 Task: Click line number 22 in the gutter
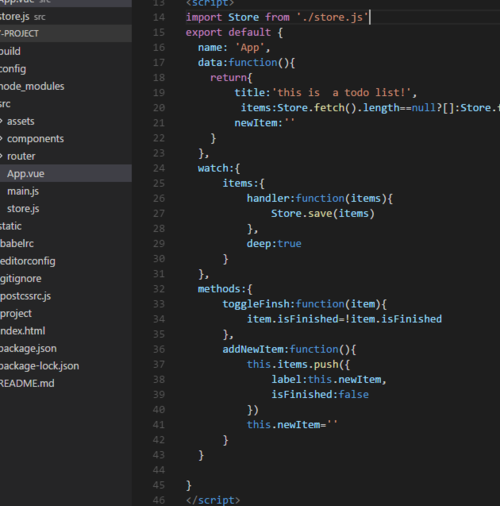pyautogui.click(x=159, y=138)
